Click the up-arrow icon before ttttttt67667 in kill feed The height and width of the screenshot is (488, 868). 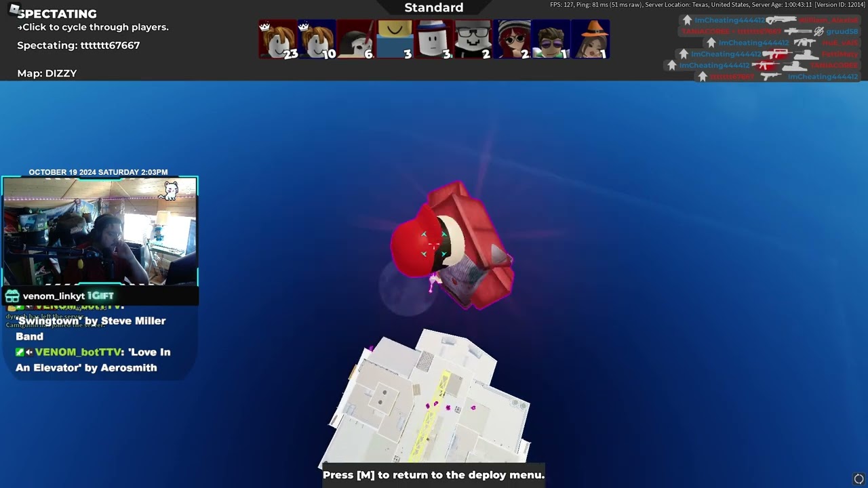[x=703, y=77]
